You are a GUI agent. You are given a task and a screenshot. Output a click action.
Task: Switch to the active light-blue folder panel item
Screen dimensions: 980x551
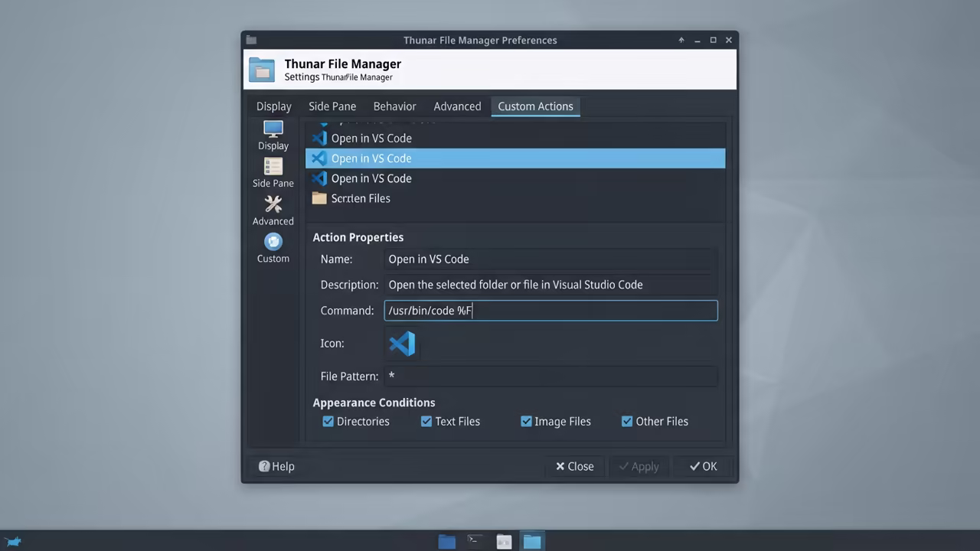click(x=532, y=541)
